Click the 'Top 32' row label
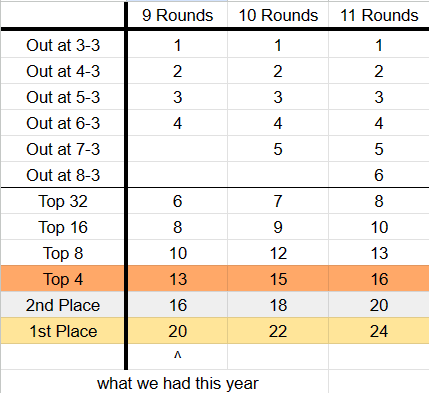Viewport: 429px width, 393px height. [x=63, y=201]
